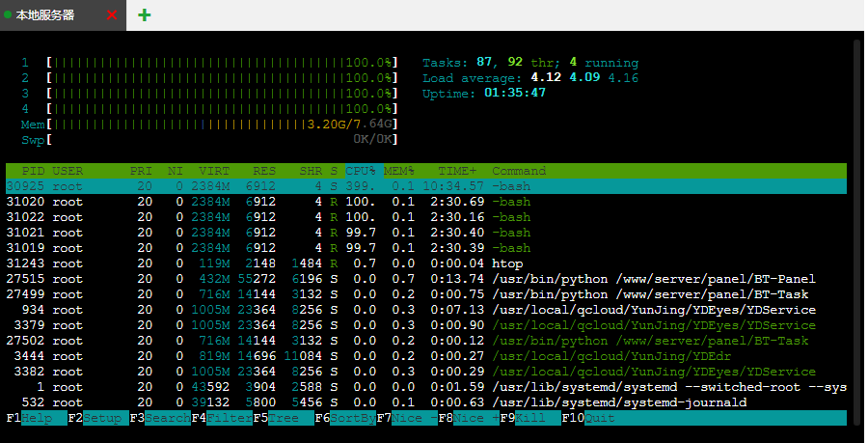868x443 pixels.
Task: Click the green plus new tab icon
Action: pos(144,14)
